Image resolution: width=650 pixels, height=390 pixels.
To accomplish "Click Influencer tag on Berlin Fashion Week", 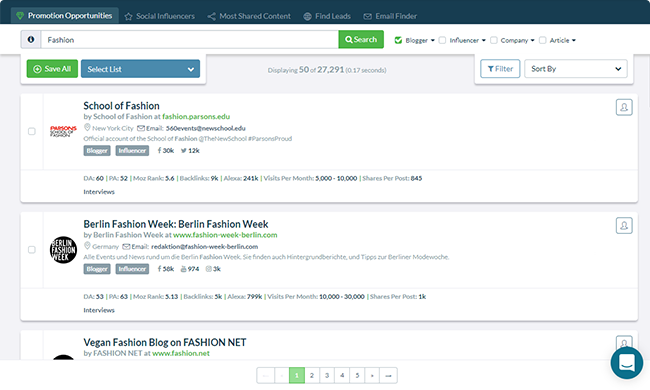I will pos(132,269).
